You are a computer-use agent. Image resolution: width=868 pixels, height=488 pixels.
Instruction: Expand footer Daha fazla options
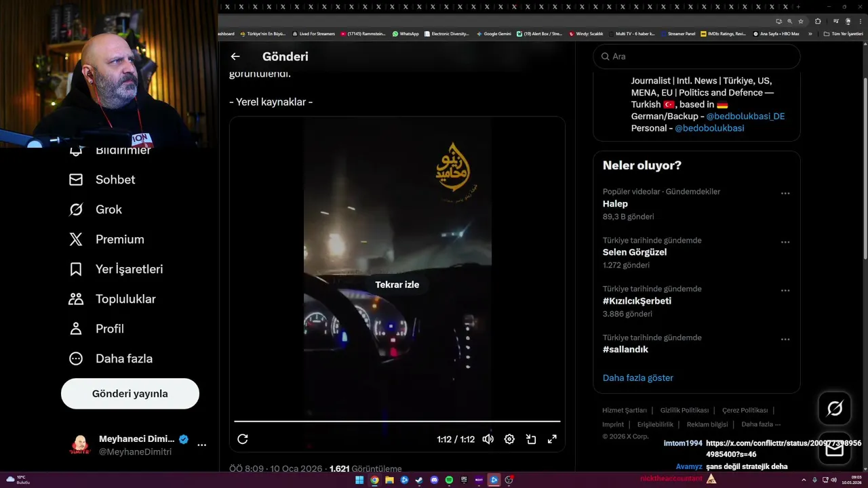click(x=761, y=424)
